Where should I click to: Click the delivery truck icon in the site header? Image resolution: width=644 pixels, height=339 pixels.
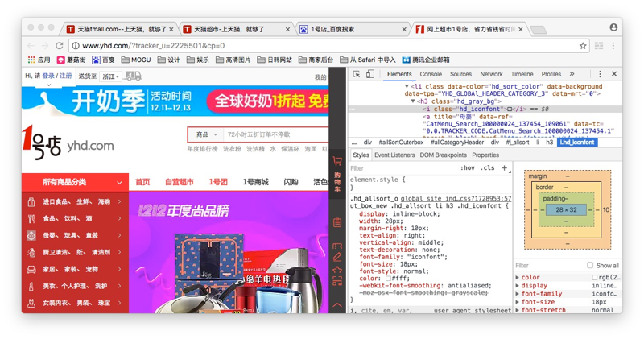click(133, 76)
